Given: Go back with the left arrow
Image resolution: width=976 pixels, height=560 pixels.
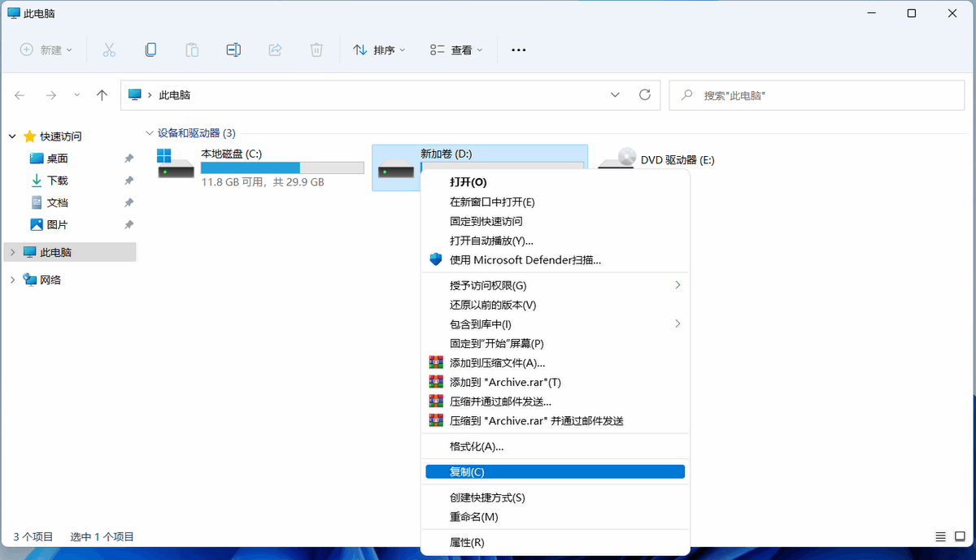Looking at the screenshot, I should click(x=20, y=95).
